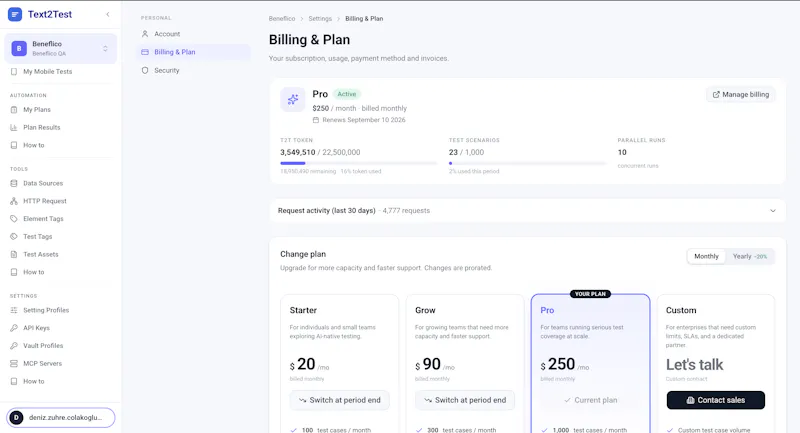This screenshot has width=800, height=433.
Task: Click the user avatar D icon
Action: 16,417
